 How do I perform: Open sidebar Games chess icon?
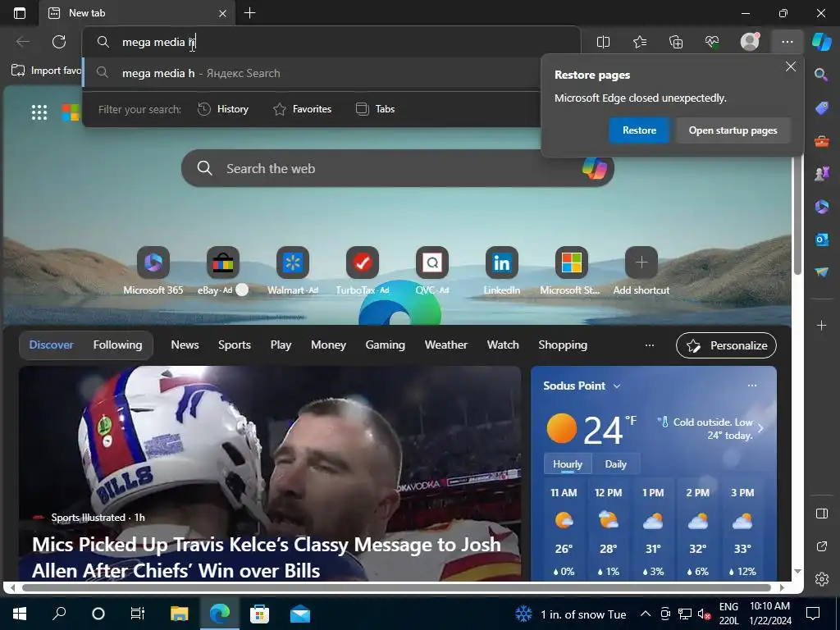821,174
